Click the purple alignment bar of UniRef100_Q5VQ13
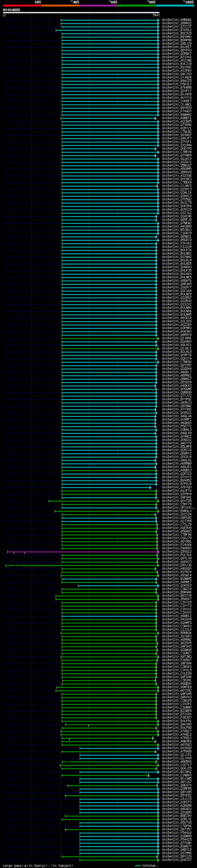The height and width of the screenshot is (868, 197). tap(83, 552)
